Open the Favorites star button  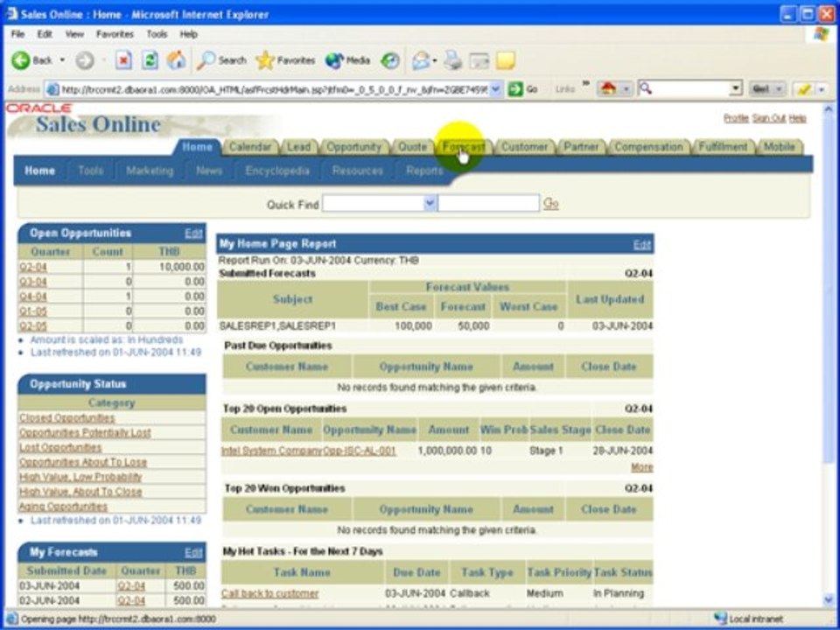tap(285, 60)
